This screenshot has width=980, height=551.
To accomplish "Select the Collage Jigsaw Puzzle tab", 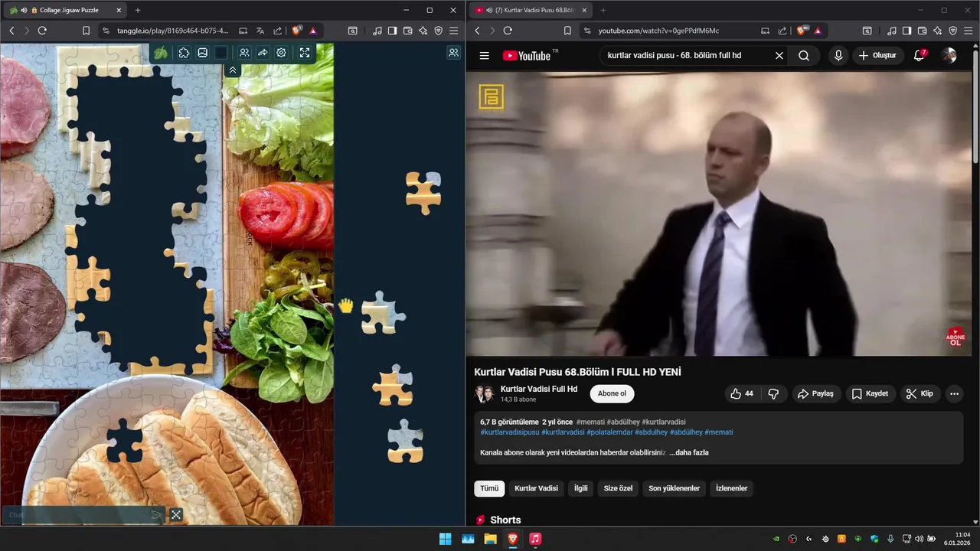I will 65,10.
